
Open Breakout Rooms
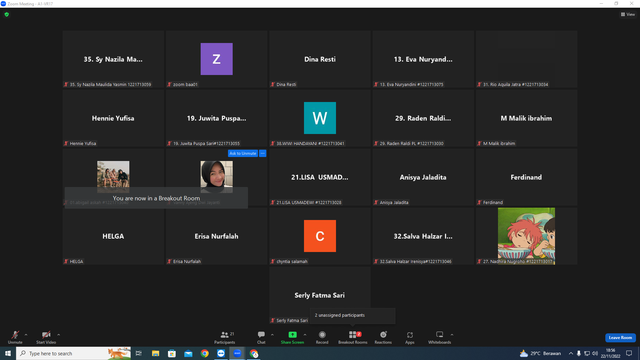(353, 337)
